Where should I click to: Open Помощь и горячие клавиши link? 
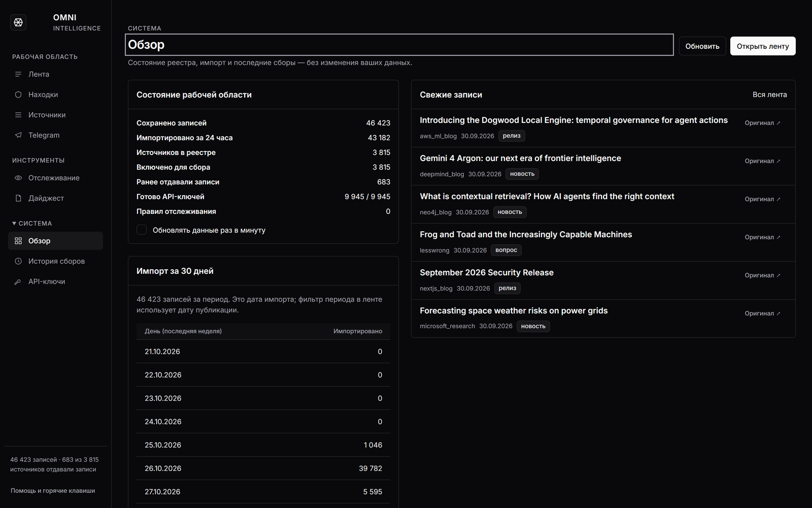(53, 491)
